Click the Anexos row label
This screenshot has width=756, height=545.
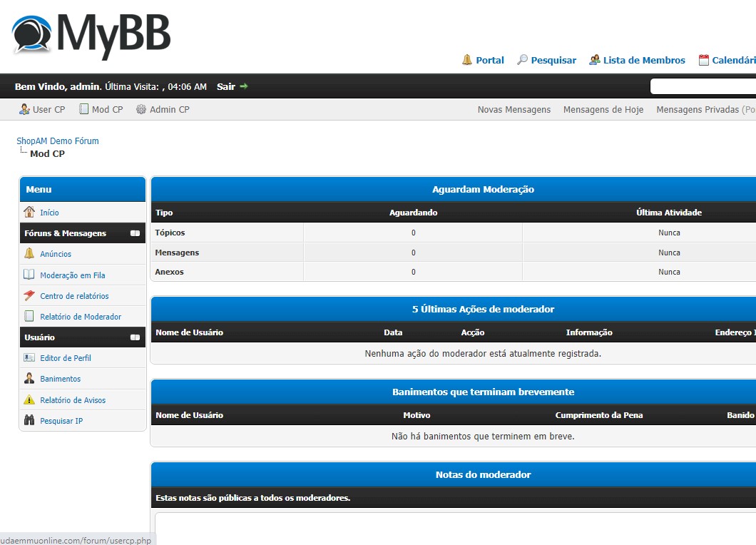coord(169,272)
